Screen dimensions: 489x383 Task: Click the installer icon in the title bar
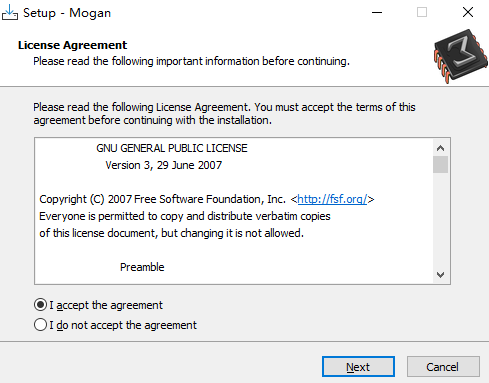(x=10, y=13)
